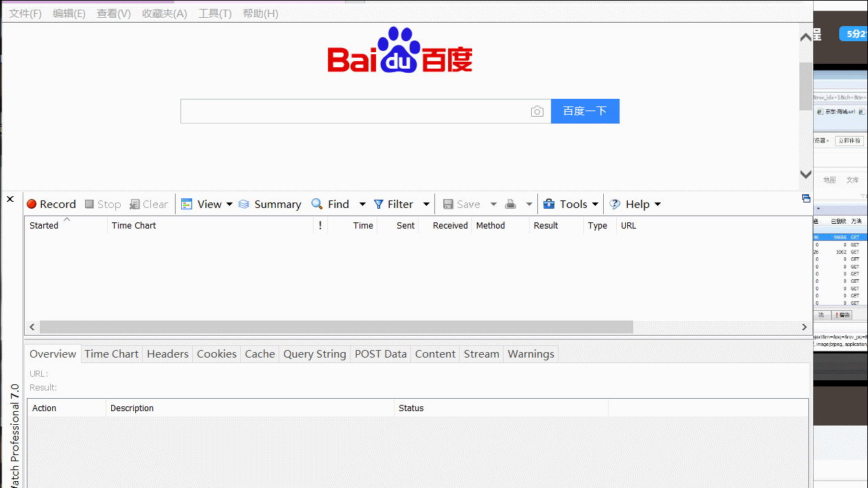Switch to the Query String tab
This screenshot has width=868, height=488.
[315, 354]
